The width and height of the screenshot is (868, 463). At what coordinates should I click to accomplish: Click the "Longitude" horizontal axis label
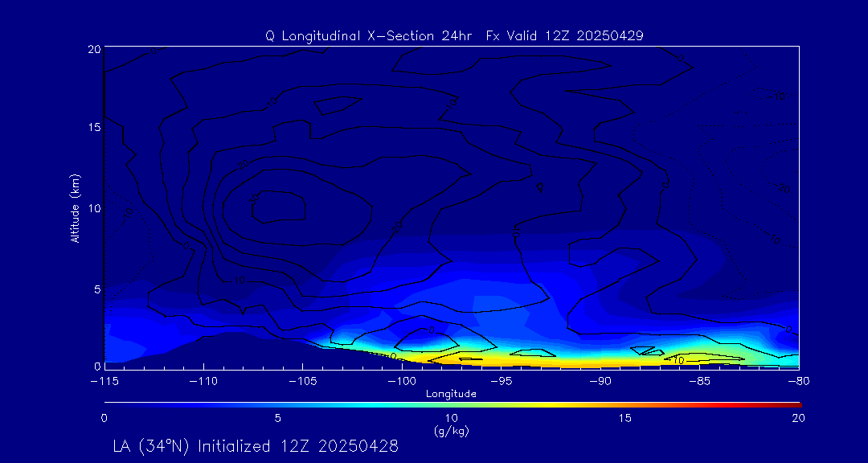(451, 394)
